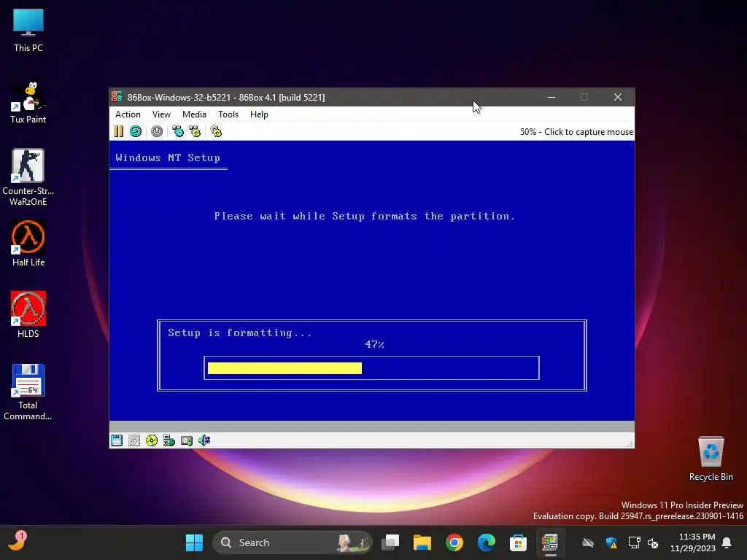
Task: Click the sound speaker status bar icon
Action: pyautogui.click(x=204, y=440)
